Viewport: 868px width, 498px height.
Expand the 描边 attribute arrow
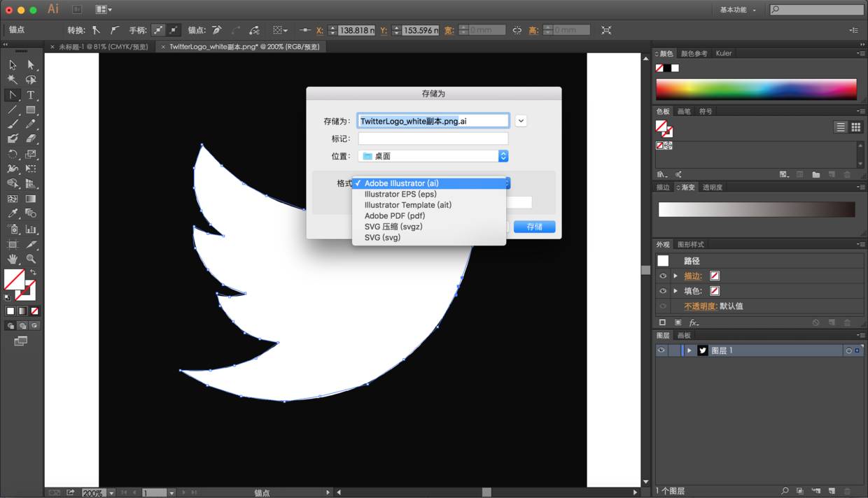pyautogui.click(x=675, y=276)
